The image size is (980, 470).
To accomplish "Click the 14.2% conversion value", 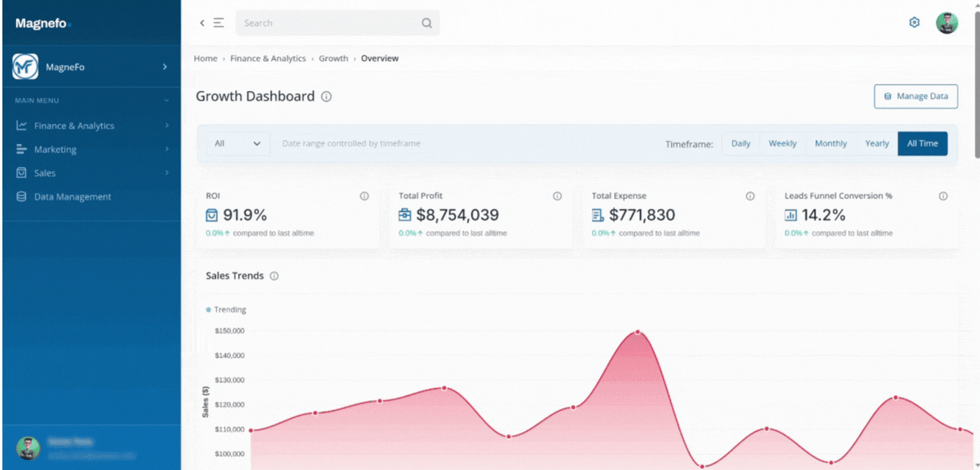I will pos(824,215).
